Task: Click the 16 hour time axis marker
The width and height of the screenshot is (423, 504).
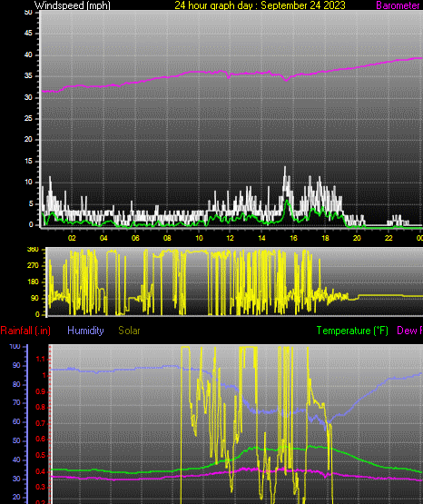Action: click(x=293, y=238)
